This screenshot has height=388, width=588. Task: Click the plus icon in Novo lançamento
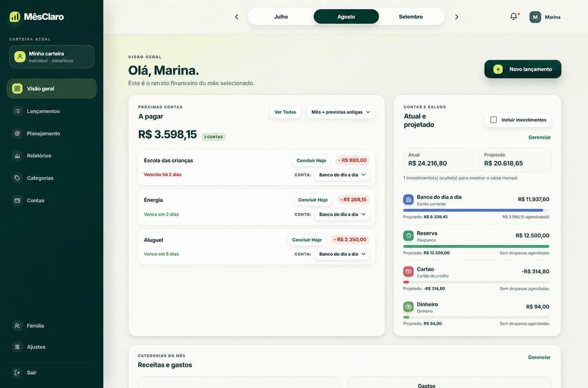498,69
